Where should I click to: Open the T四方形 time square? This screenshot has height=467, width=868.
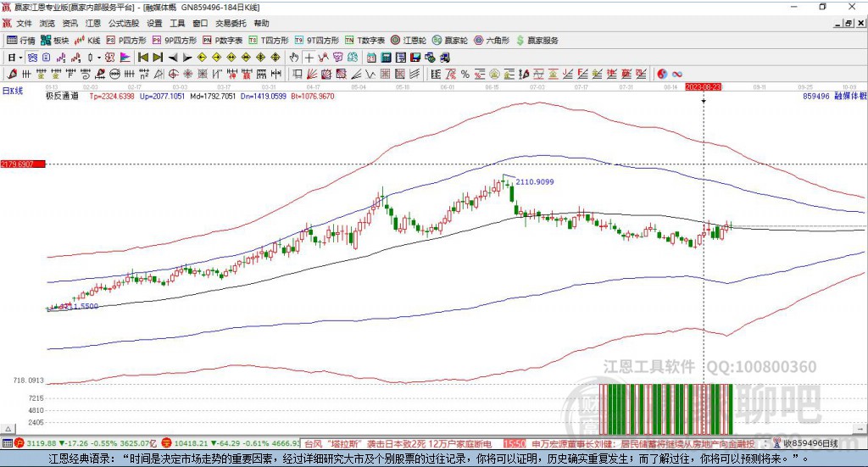pyautogui.click(x=269, y=41)
